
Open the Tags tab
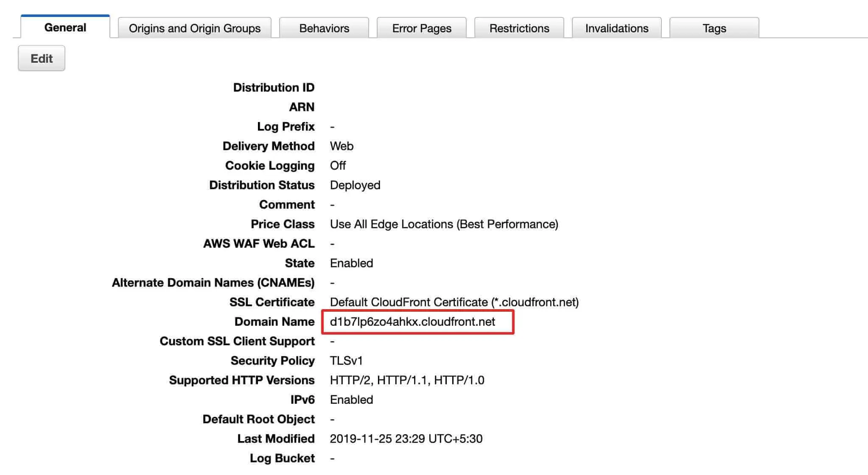click(714, 28)
